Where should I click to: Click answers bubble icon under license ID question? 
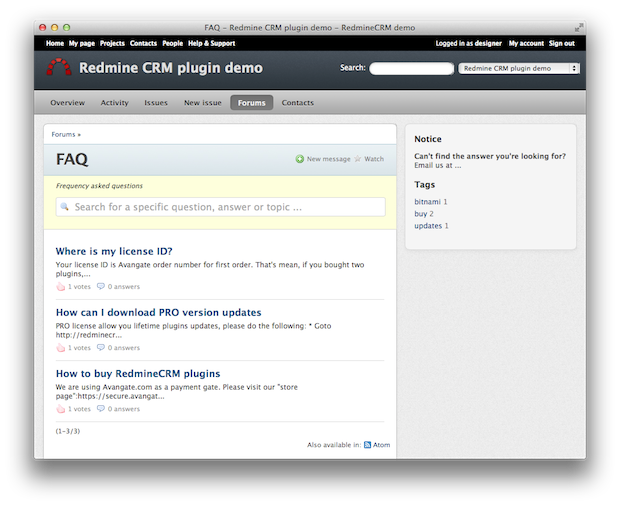[x=101, y=287]
